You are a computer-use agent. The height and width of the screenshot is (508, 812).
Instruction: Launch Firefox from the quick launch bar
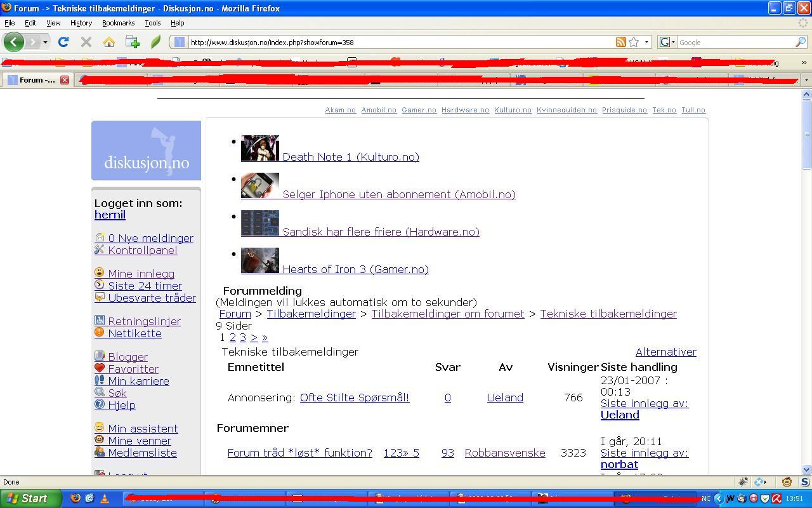(x=75, y=498)
